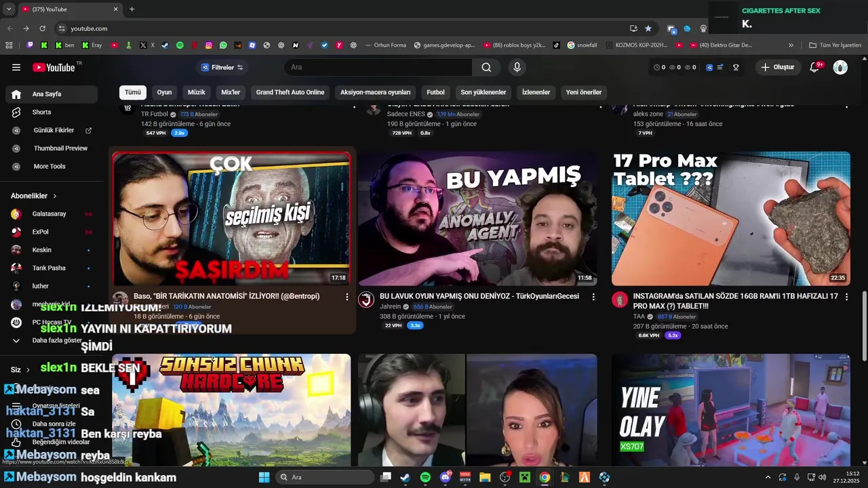
Task: Click the trophy icon in extension bar
Action: [736, 67]
